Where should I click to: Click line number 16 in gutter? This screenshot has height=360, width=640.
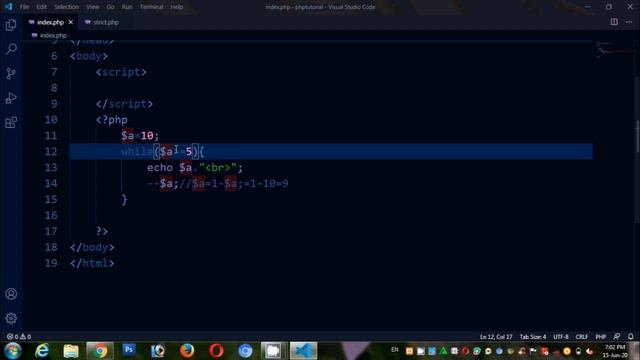tap(51, 216)
